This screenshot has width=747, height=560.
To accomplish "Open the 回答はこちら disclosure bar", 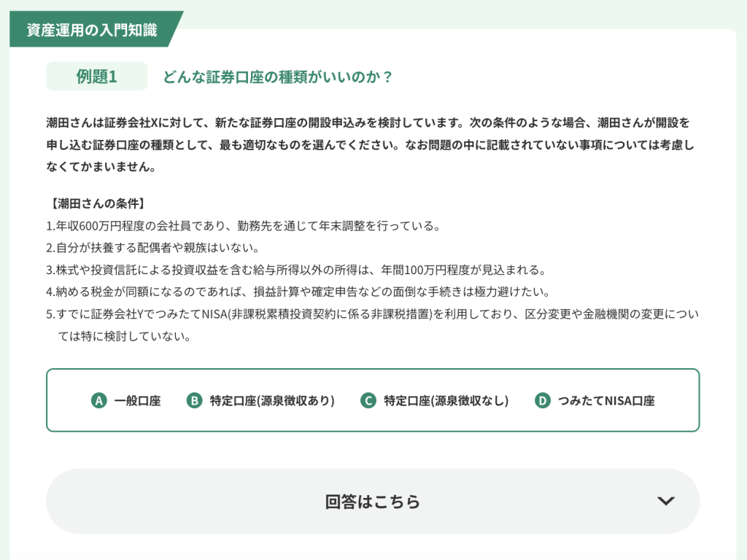I will 373,501.
